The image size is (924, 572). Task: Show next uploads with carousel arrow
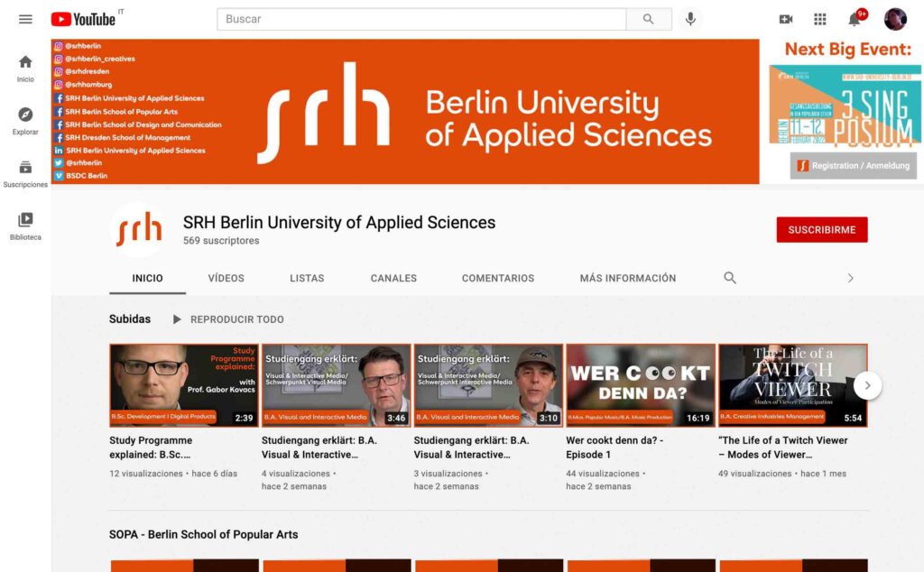point(867,385)
